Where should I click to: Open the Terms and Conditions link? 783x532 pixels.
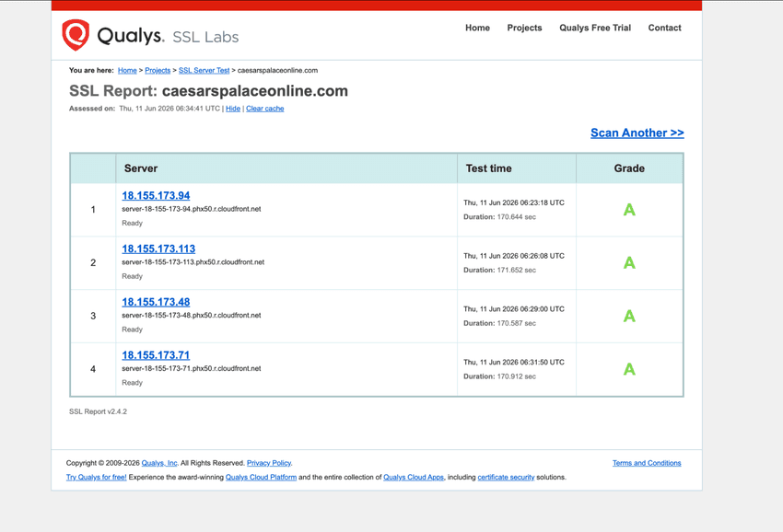[x=647, y=463]
